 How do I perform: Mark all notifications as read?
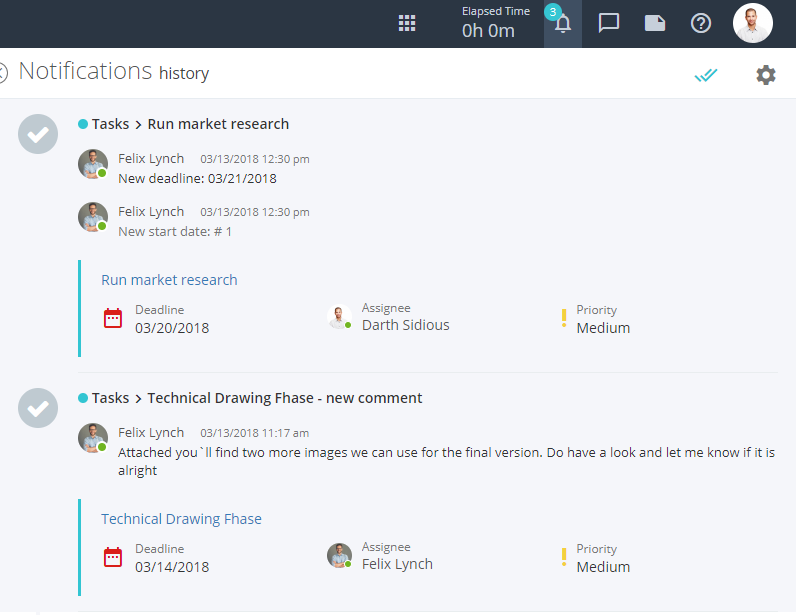point(706,75)
